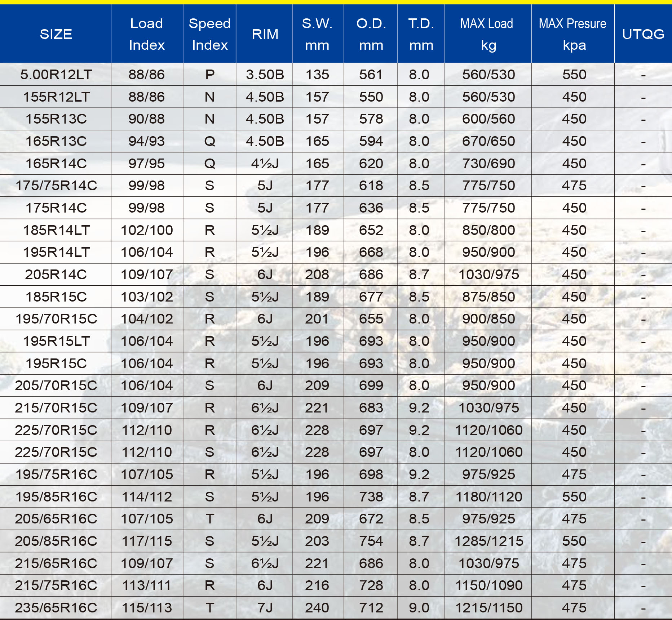The height and width of the screenshot is (620, 672).
Task: Select the 215/75R16C size cell
Action: (x=56, y=585)
